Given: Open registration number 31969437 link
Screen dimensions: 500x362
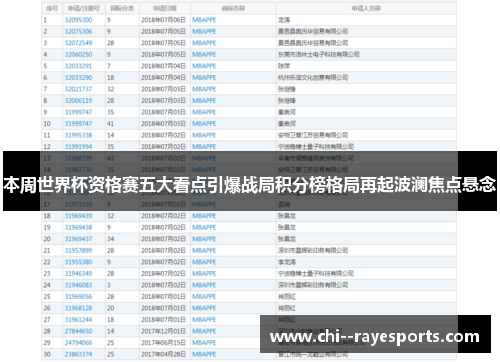Looking at the screenshot, I should click(x=78, y=239).
